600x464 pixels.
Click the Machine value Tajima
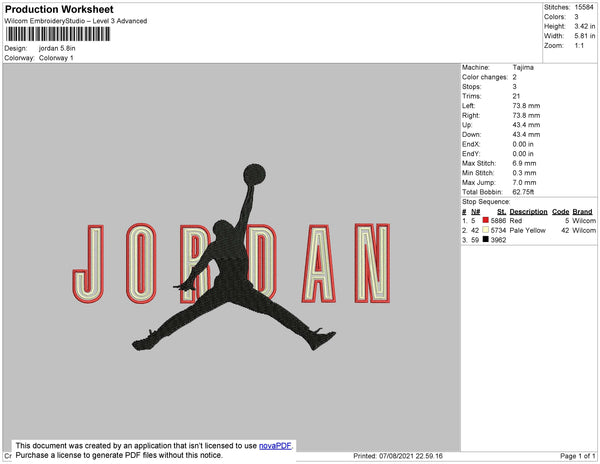point(523,67)
